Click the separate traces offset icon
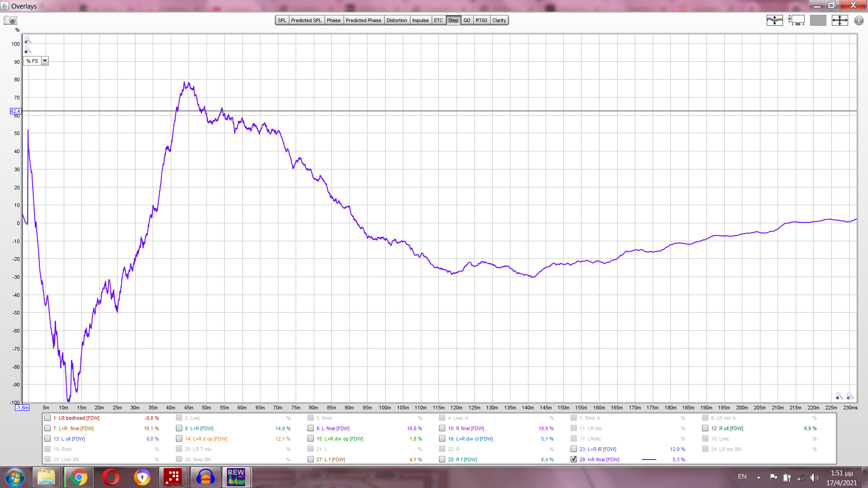This screenshot has height=488, width=868. (774, 20)
